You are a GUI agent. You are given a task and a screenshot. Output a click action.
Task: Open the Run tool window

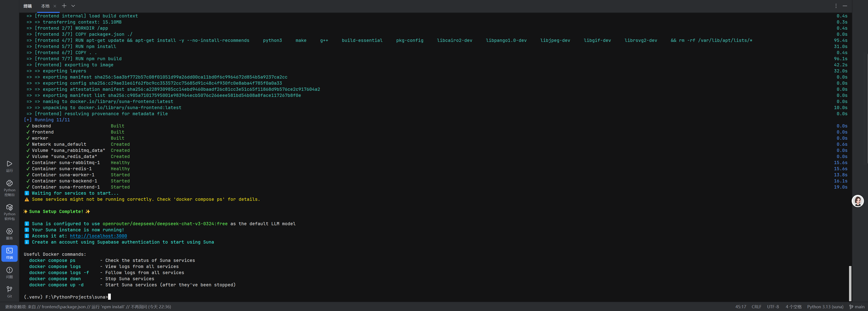click(x=10, y=166)
